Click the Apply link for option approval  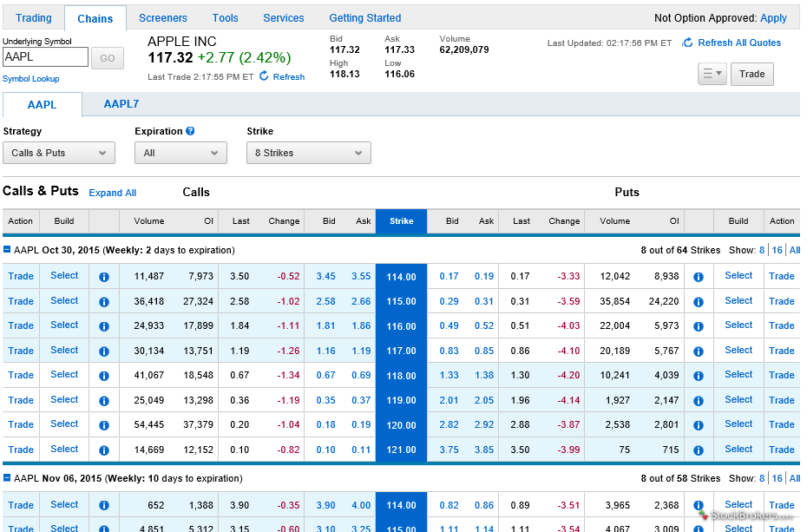[773, 18]
